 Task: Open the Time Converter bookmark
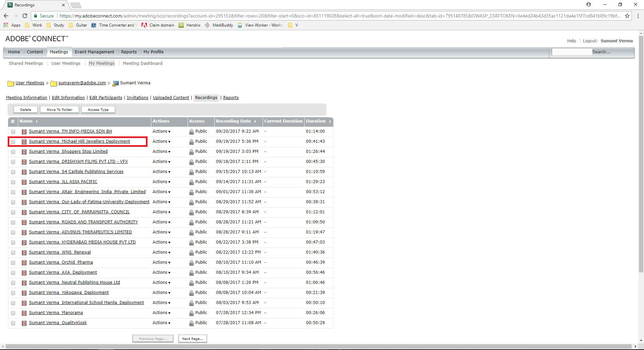[x=114, y=25]
